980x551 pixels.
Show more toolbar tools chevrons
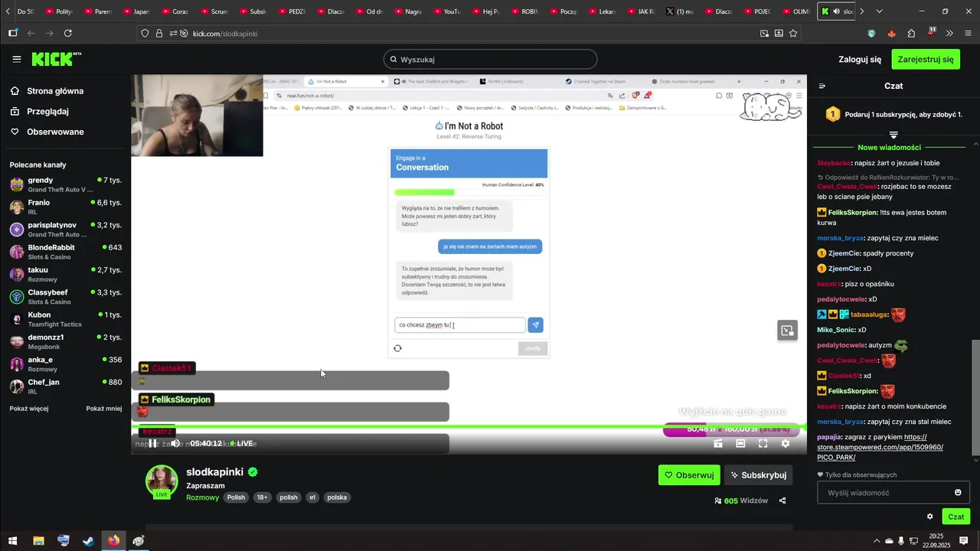[x=949, y=33]
